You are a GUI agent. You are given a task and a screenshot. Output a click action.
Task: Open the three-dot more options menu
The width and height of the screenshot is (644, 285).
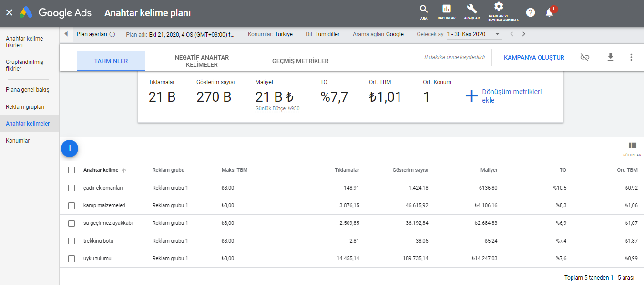[x=631, y=57]
